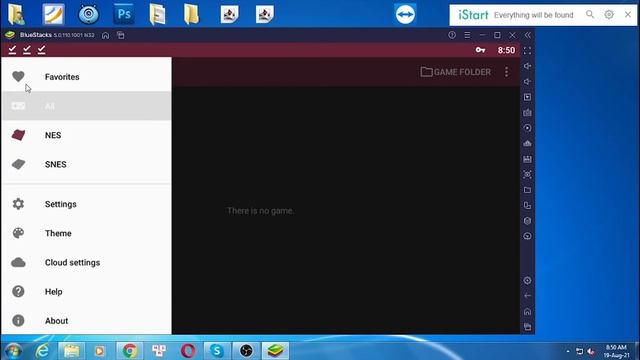Open the BlueStacks hamburger menu
Screen dimensions: 640x360
(x=467, y=35)
